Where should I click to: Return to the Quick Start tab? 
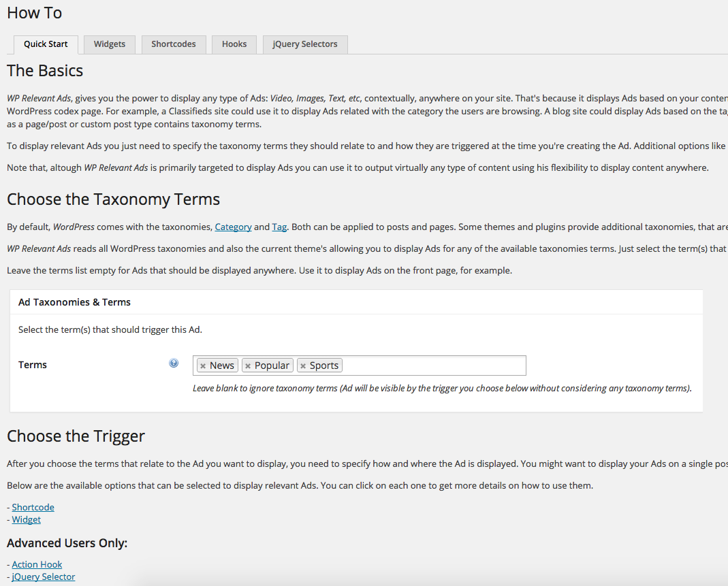point(46,44)
